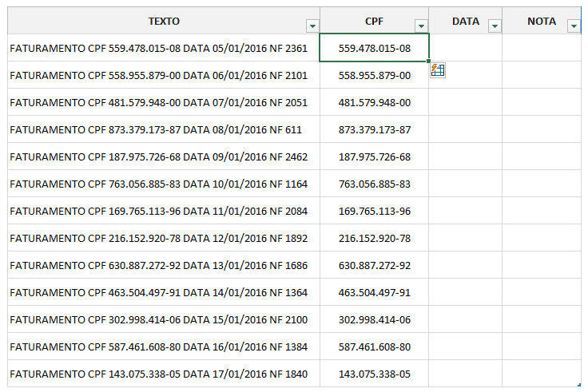588x392 pixels.
Task: Select the CPF header cell
Action: click(x=374, y=21)
